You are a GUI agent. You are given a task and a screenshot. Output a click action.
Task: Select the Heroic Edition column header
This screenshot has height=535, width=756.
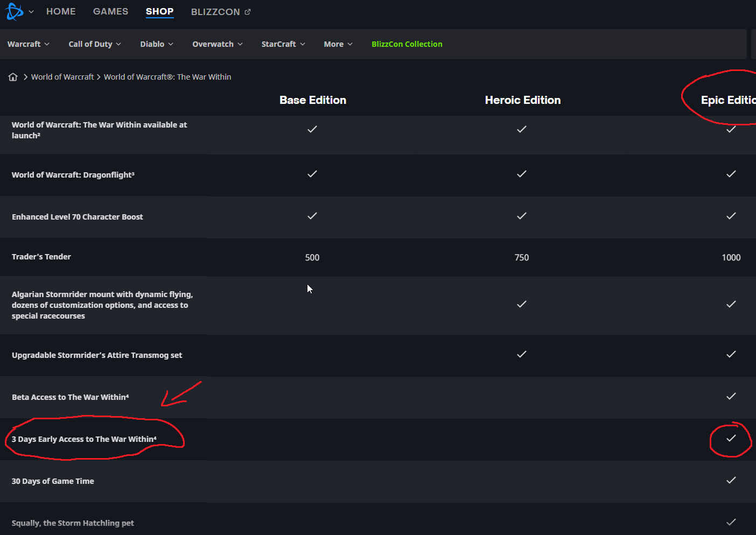(x=523, y=100)
